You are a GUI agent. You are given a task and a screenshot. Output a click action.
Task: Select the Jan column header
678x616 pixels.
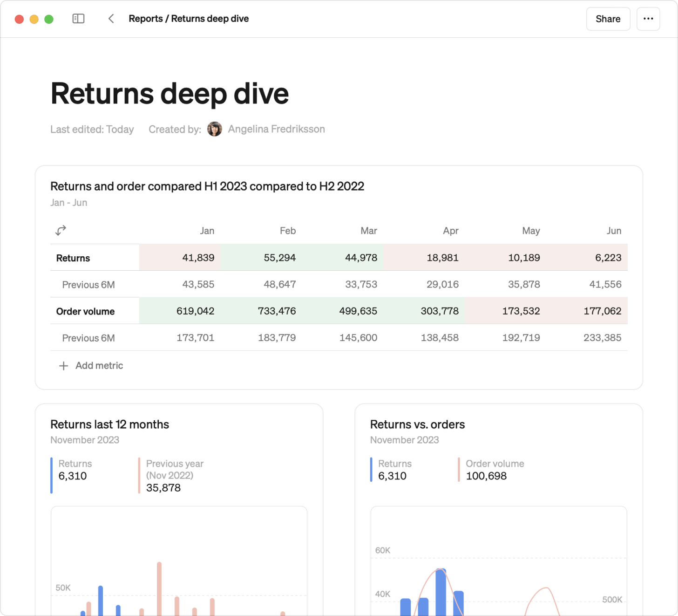point(207,231)
